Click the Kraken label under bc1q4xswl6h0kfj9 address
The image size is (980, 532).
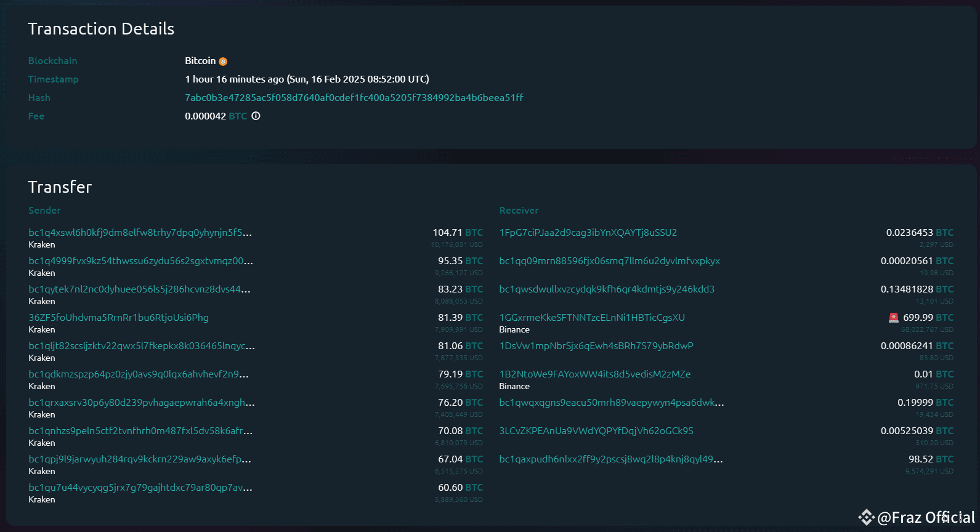coord(42,244)
